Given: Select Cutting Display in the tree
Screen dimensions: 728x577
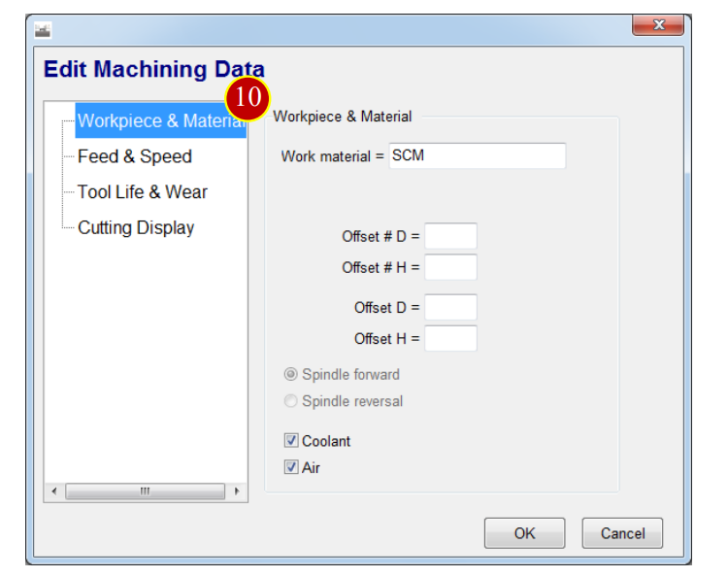Looking at the screenshot, I should 136,227.
